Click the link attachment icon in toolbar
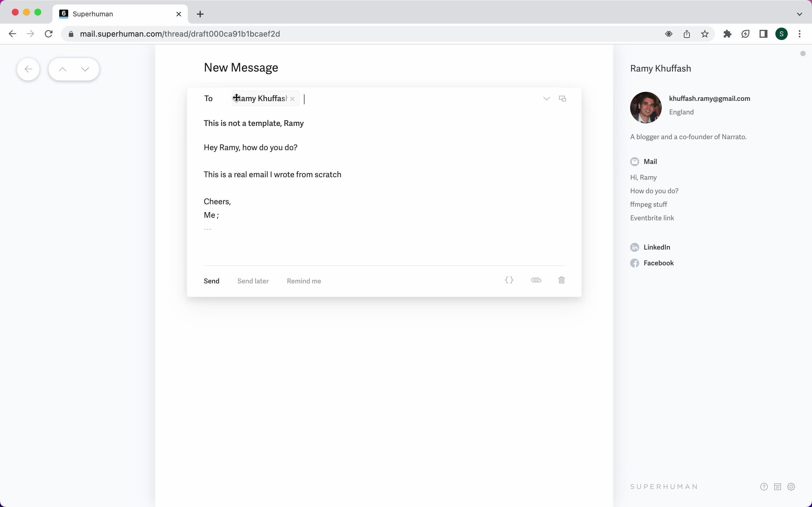The height and width of the screenshot is (507, 812). pyautogui.click(x=535, y=280)
